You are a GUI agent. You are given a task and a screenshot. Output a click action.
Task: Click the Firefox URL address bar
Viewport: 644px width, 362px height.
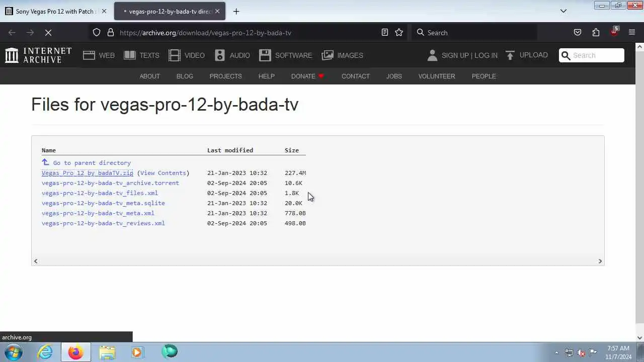click(x=247, y=33)
